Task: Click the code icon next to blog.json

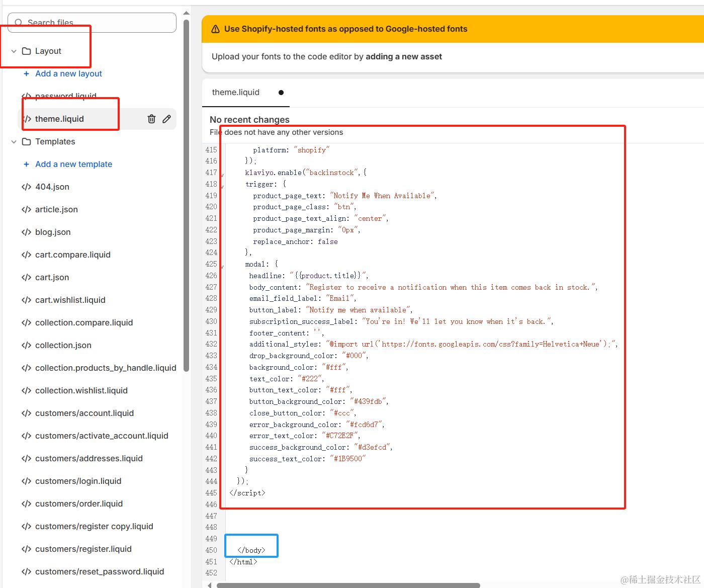Action: pos(26,232)
